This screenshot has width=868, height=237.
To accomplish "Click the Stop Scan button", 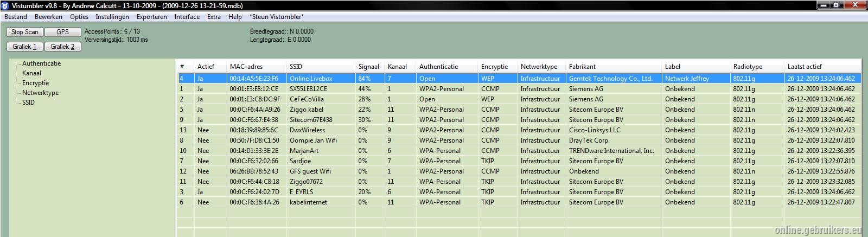I will (x=25, y=32).
